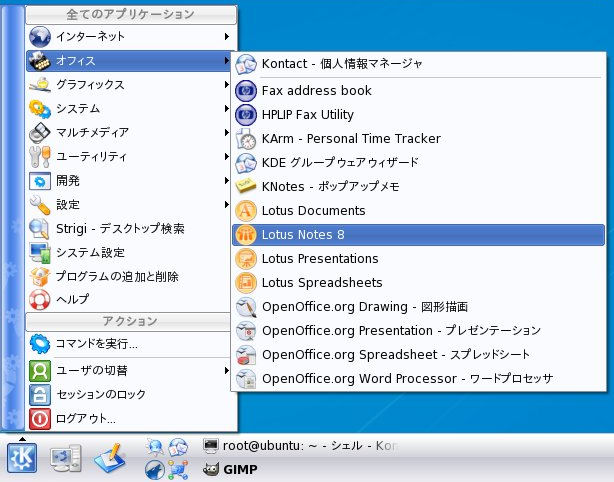Switch to GIMP taskbar entry
Viewport: 614px width, 482px height.
point(231,469)
